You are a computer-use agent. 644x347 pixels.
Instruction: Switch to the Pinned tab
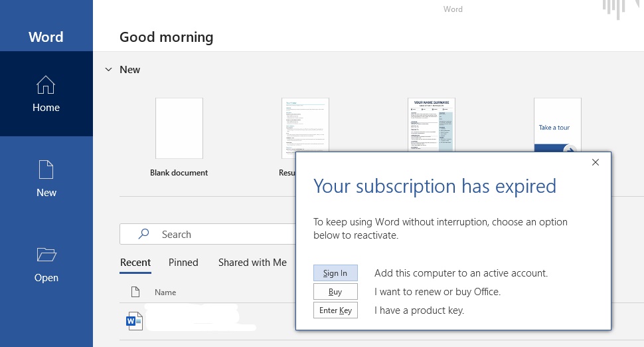click(x=183, y=263)
